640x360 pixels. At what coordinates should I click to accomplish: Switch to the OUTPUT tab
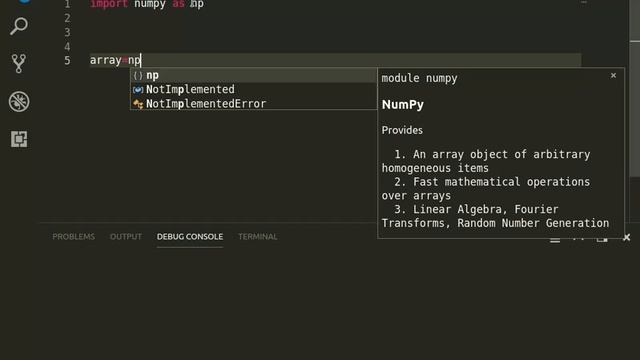coord(126,237)
